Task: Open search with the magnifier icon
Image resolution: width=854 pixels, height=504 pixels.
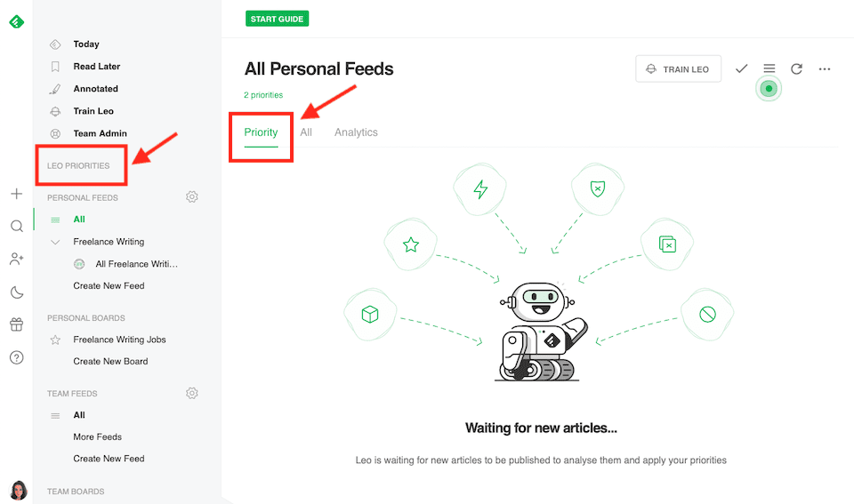Action: pos(16,227)
